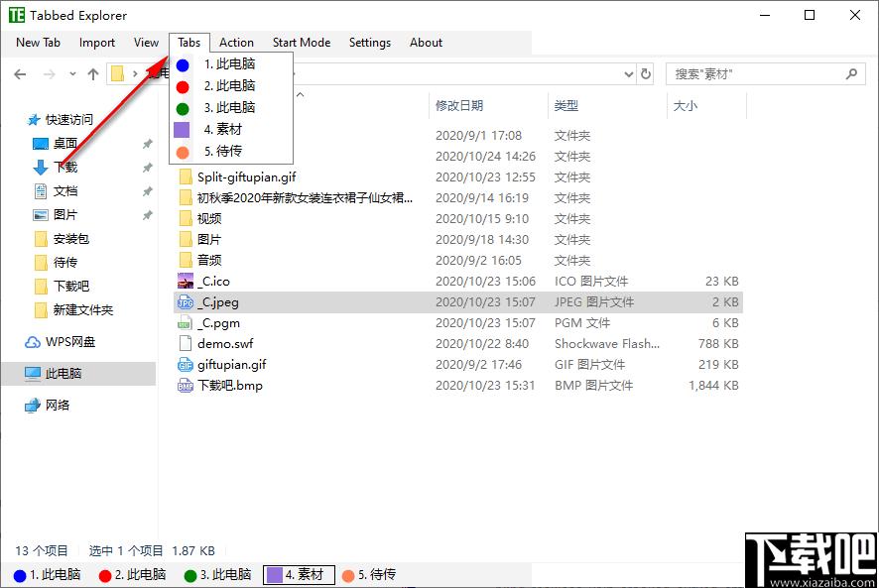The image size is (879, 588).
Task: Choose purple square 4. 素材 in Tabs dropdown
Action: point(231,130)
